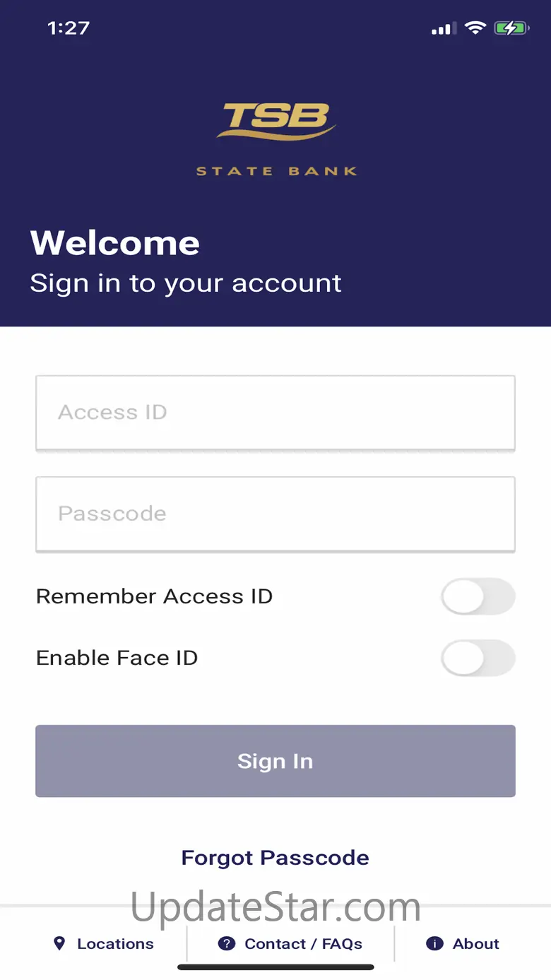This screenshot has height=980, width=551.
Task: Tap the 1:27 clock in status bar
Action: coord(69,28)
